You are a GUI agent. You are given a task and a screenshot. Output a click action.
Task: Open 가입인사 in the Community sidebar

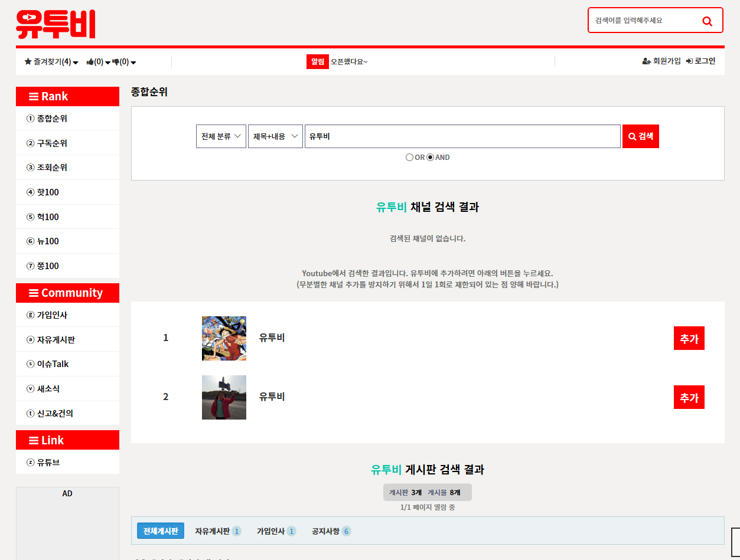[67, 315]
